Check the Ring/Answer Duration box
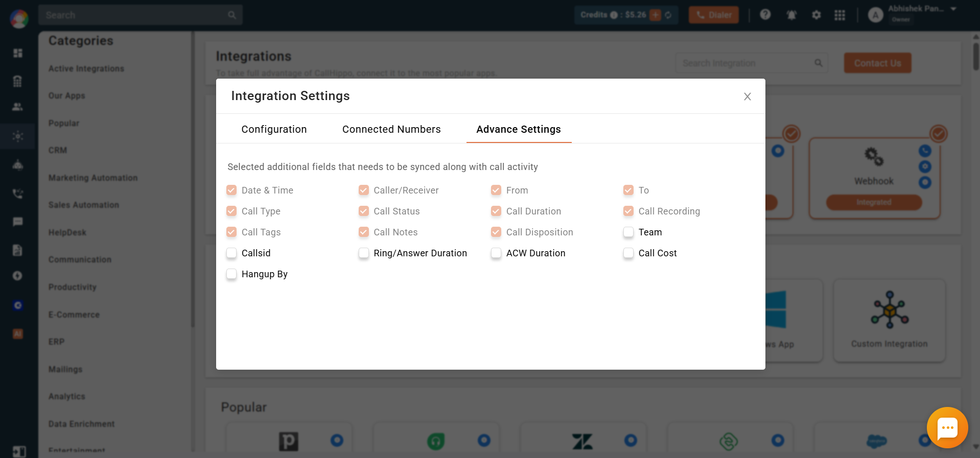Screen dimensions: 980x458 tap(364, 253)
